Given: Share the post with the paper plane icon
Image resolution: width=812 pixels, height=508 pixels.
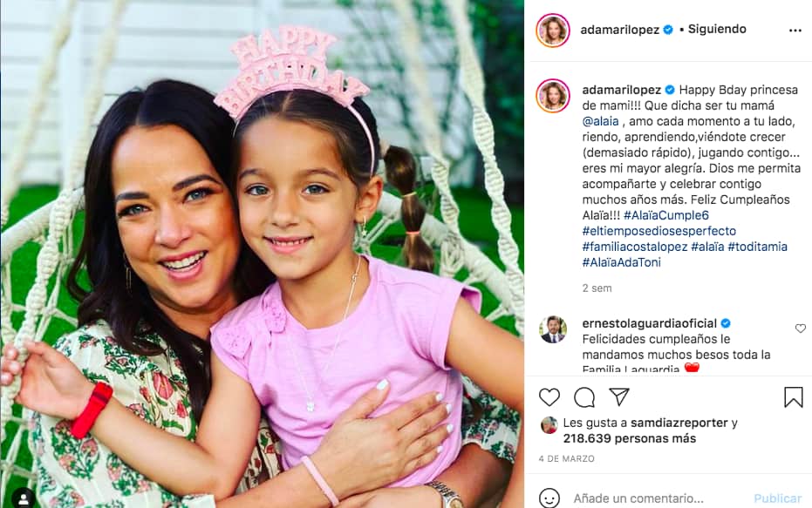Looking at the screenshot, I should (x=619, y=396).
